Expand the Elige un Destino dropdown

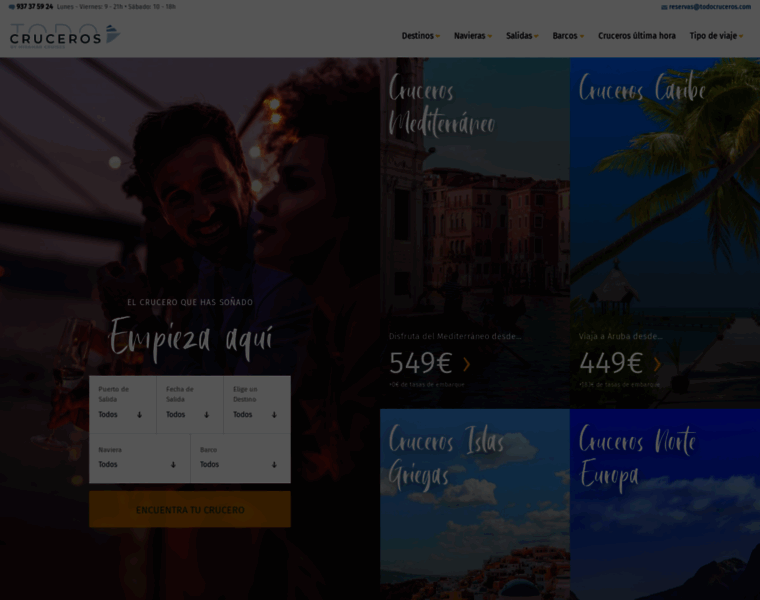(x=257, y=404)
